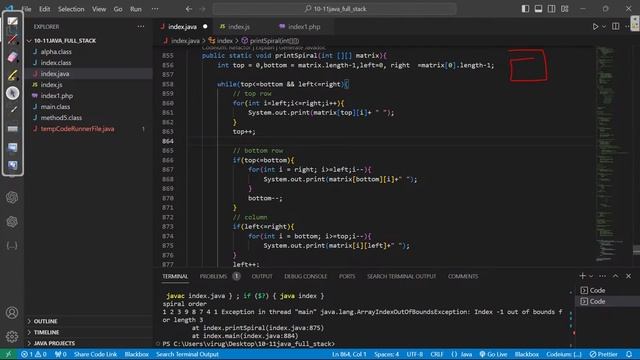
Task: Select the yellow highlighter tool
Action: tap(12, 75)
